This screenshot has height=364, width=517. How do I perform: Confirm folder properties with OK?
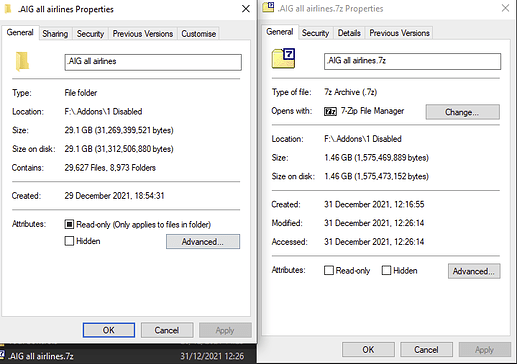pos(109,330)
